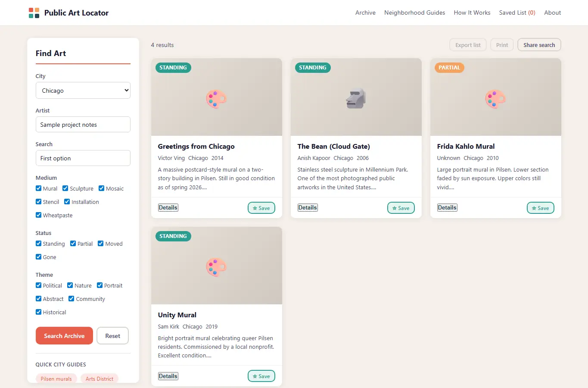Toggle the Abstract theme checkbox

point(39,299)
